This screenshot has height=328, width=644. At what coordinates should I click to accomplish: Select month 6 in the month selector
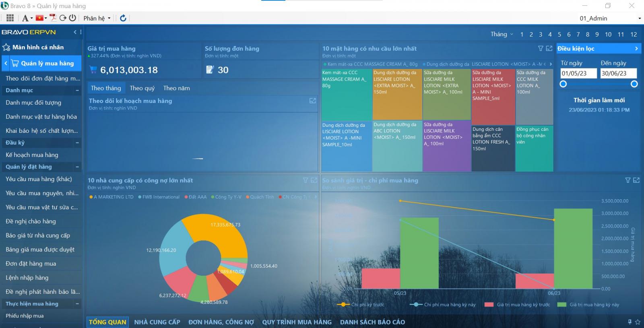pos(569,34)
